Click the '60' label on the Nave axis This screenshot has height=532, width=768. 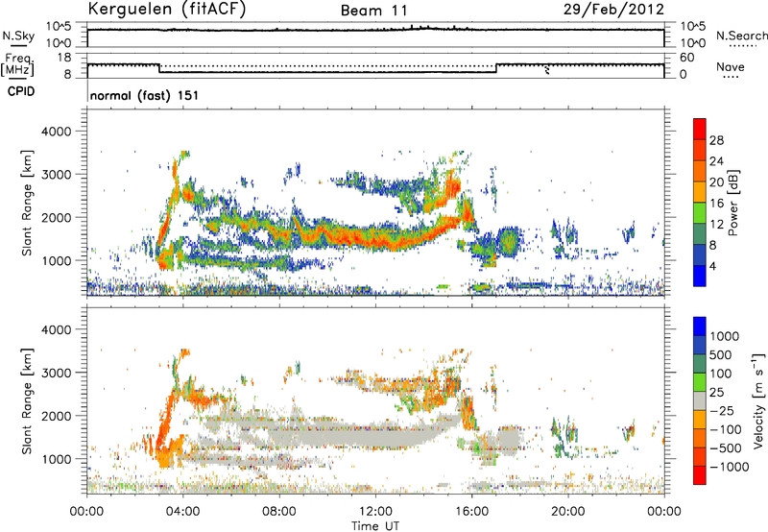[x=686, y=58]
